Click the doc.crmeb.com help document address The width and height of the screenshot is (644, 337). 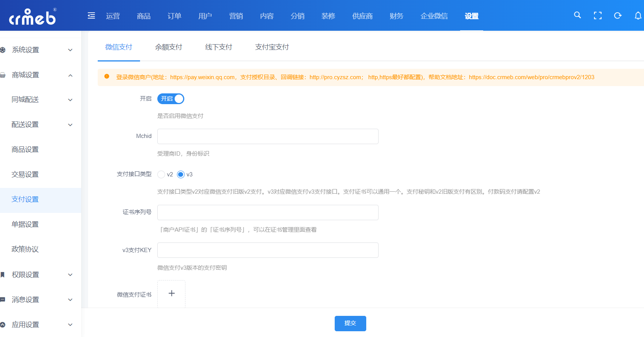click(531, 77)
